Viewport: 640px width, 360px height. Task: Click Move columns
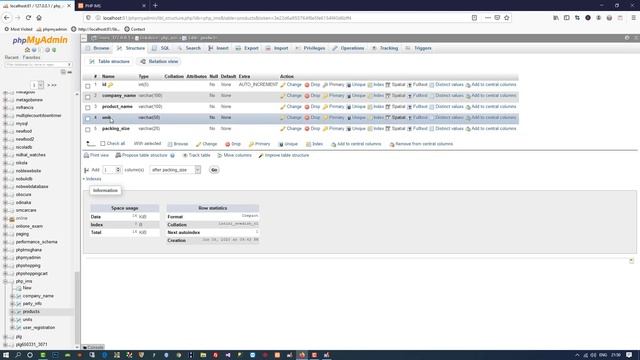[234, 156]
